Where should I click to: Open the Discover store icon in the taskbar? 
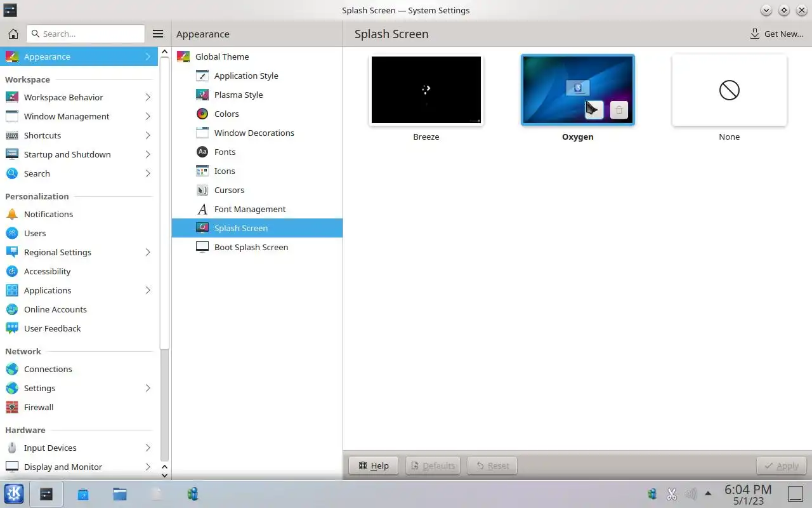[83, 494]
